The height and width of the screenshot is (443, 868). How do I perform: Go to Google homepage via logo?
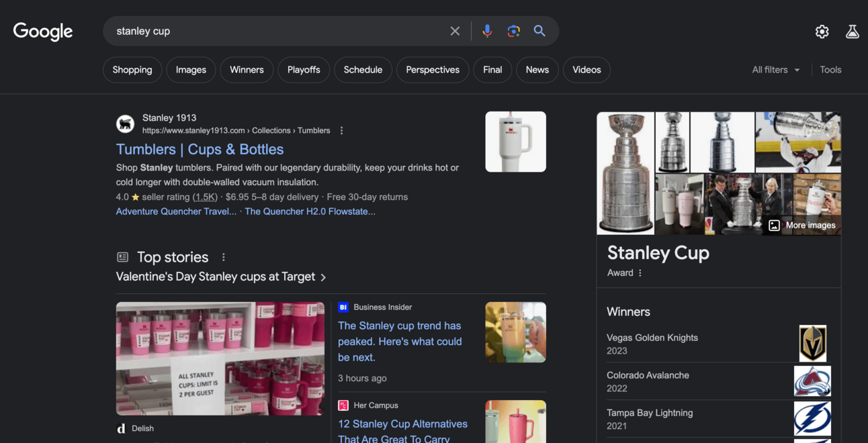coord(43,32)
